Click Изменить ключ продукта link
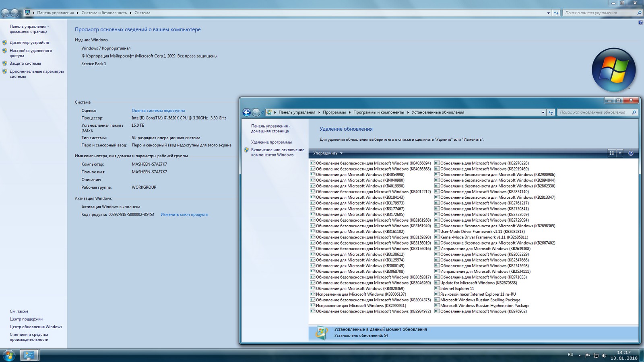Viewport: 644px width, 362px height. 184,215
